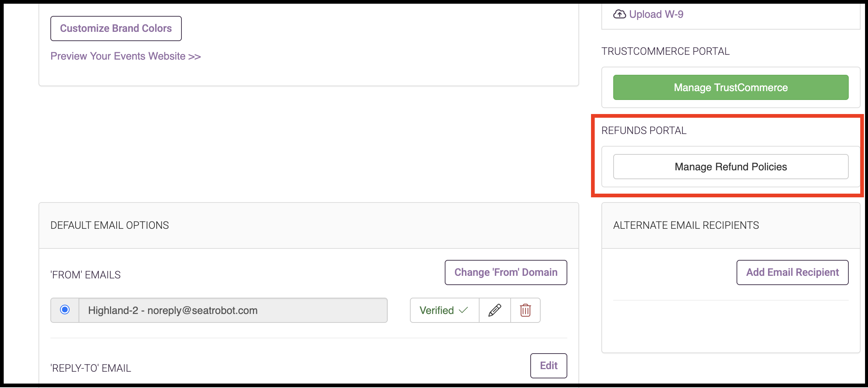Click the REFUNDS PORTAL label
Image resolution: width=868 pixels, height=388 pixels.
click(644, 131)
